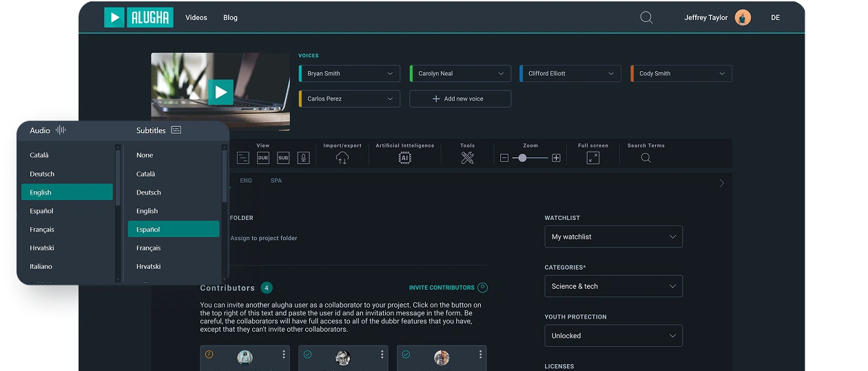Expand the Youth Protection Unlocked dropdown
Screen dimensions: 868x371
613,336
